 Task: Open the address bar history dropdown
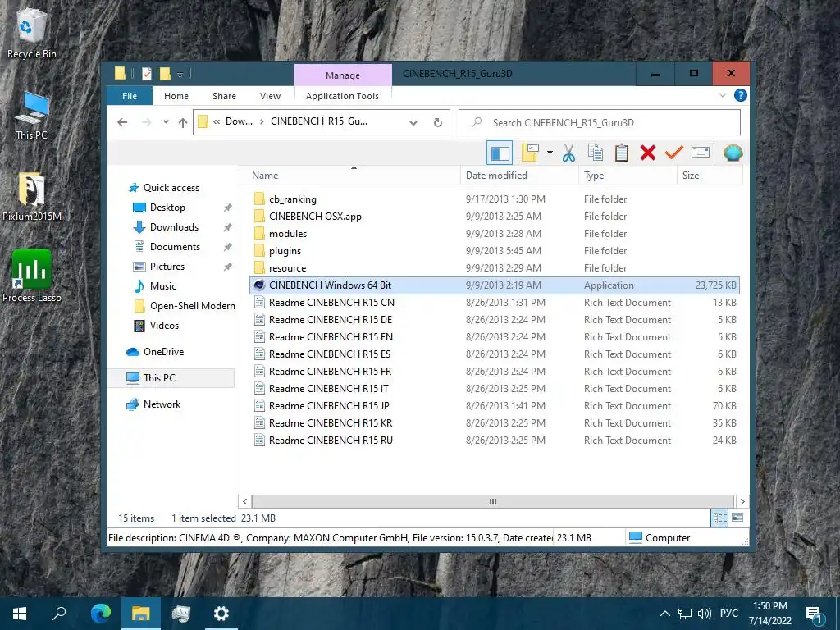[413, 123]
